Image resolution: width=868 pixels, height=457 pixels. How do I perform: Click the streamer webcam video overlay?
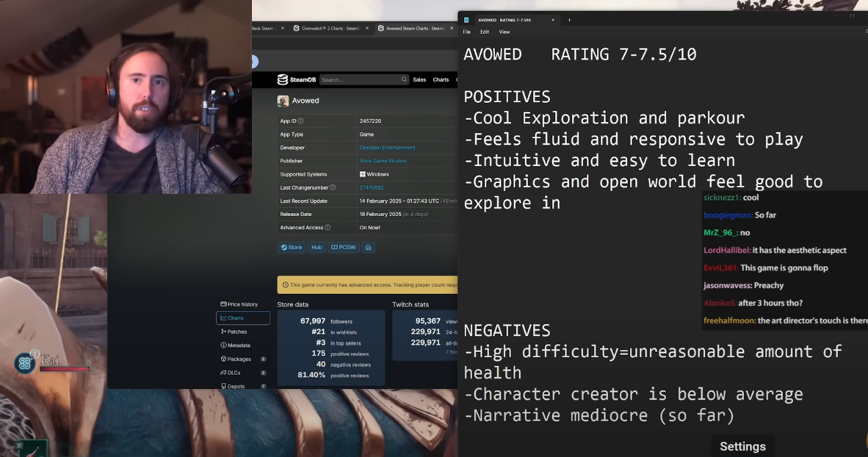(126, 96)
